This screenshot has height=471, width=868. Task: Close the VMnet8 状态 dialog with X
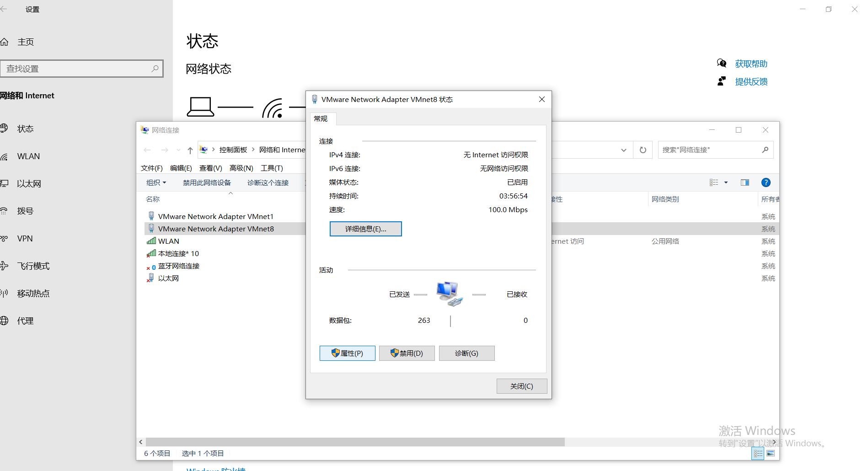pyautogui.click(x=542, y=99)
